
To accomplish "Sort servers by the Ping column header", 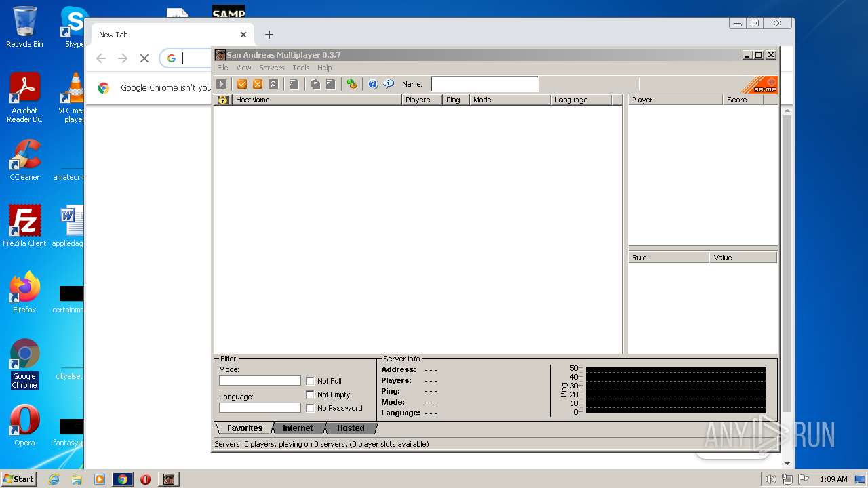I will 456,100.
